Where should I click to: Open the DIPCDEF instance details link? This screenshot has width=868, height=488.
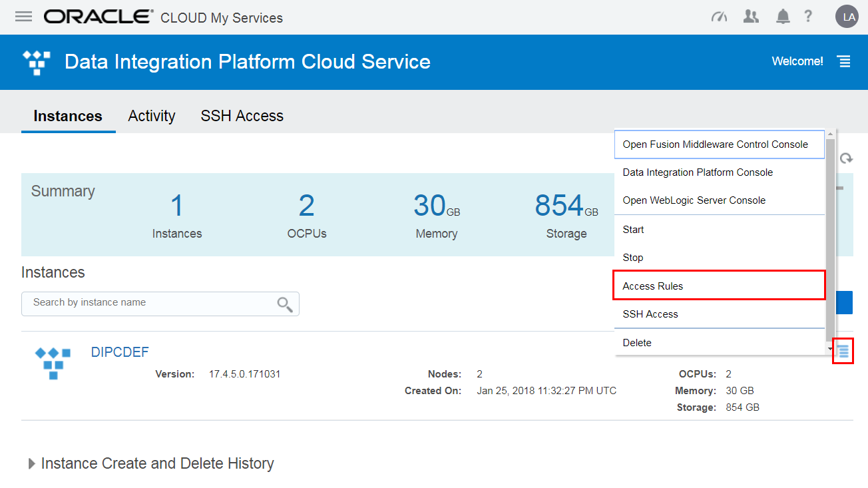(120, 352)
